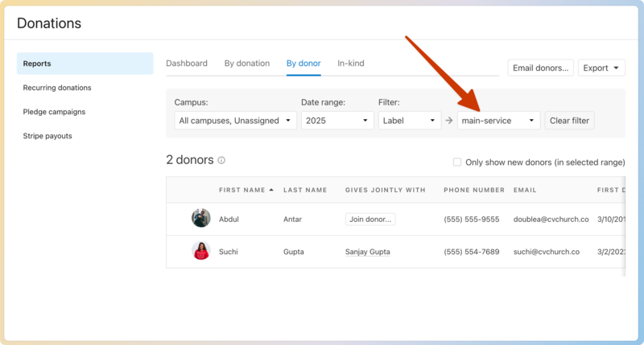
Task: Click Join donor button for Abdul
Action: [x=369, y=219]
